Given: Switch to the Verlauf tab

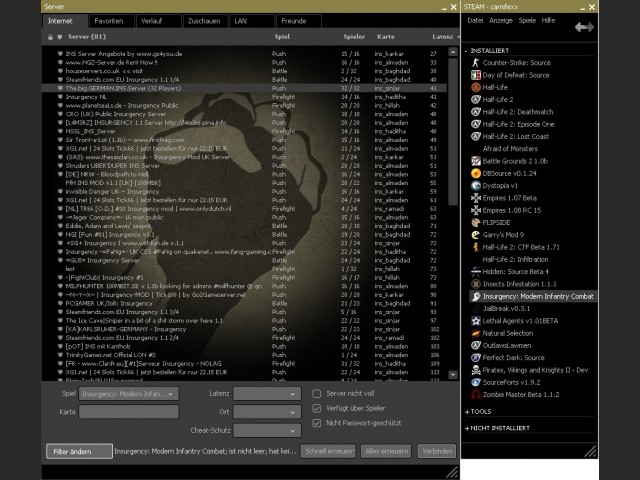Looking at the screenshot, I should tap(159, 21).
